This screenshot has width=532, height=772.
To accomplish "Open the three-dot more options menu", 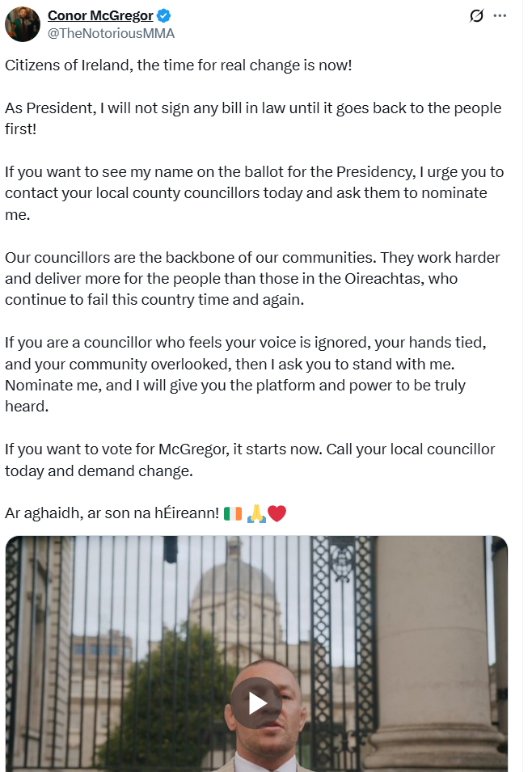I will [500, 15].
